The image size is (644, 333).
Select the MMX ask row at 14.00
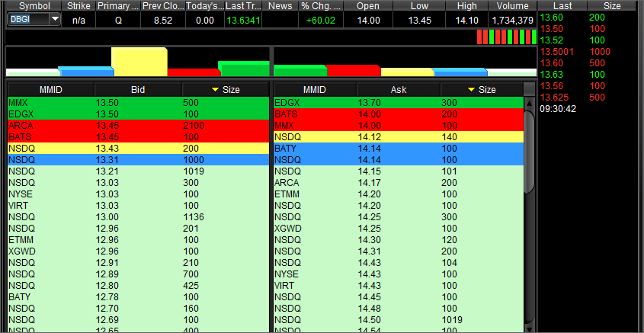tap(399, 126)
